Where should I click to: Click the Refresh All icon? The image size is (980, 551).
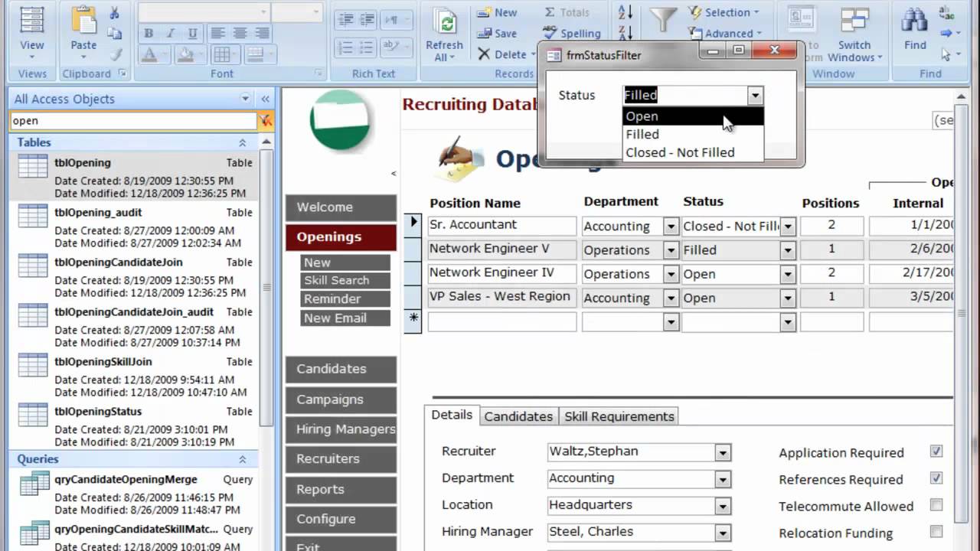point(444,34)
